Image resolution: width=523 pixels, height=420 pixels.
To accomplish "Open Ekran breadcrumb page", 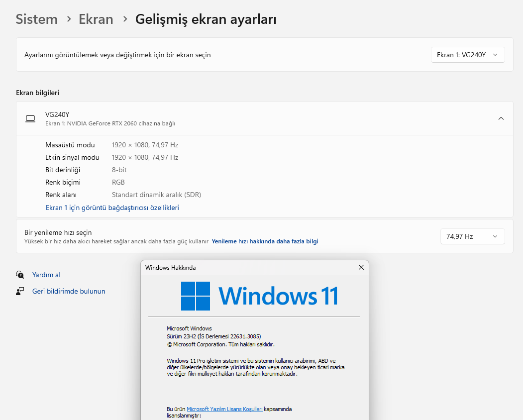I will point(96,19).
